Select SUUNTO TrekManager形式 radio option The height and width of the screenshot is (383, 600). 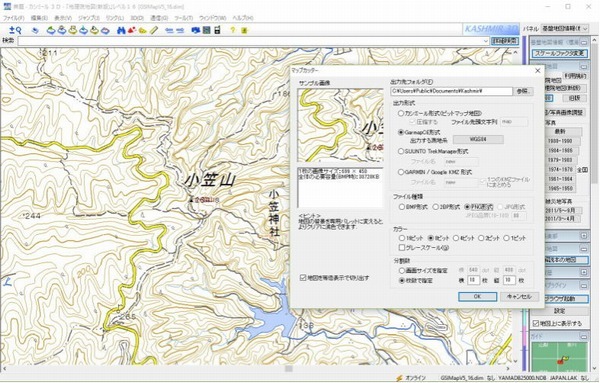point(401,151)
